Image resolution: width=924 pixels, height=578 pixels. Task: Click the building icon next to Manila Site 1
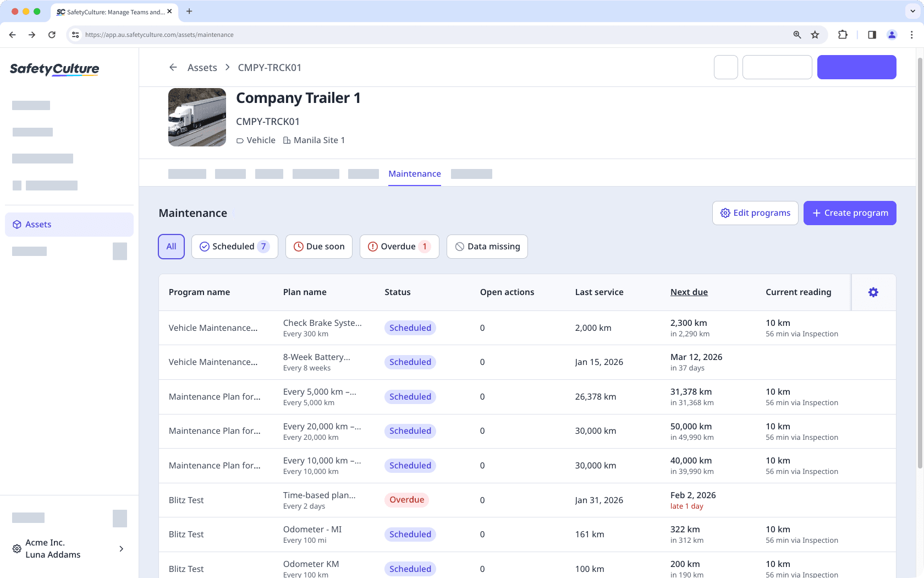point(287,140)
